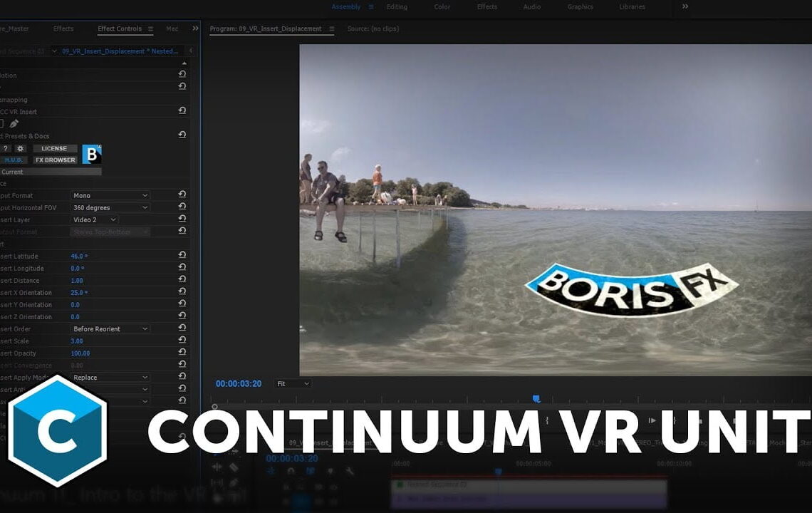Click the LICENSE button

pyautogui.click(x=55, y=148)
